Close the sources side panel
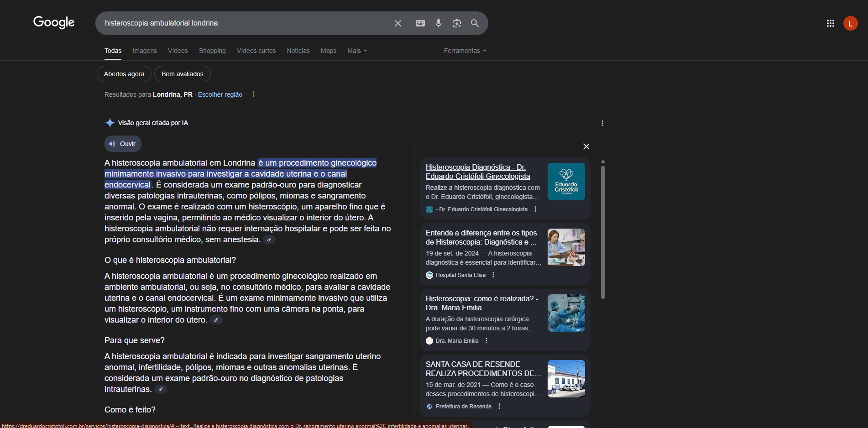This screenshot has width=868, height=428. [586, 146]
